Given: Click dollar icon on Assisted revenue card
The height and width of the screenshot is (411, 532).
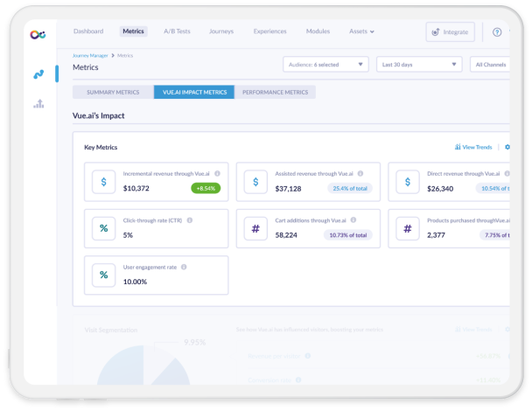Looking at the screenshot, I should point(255,182).
